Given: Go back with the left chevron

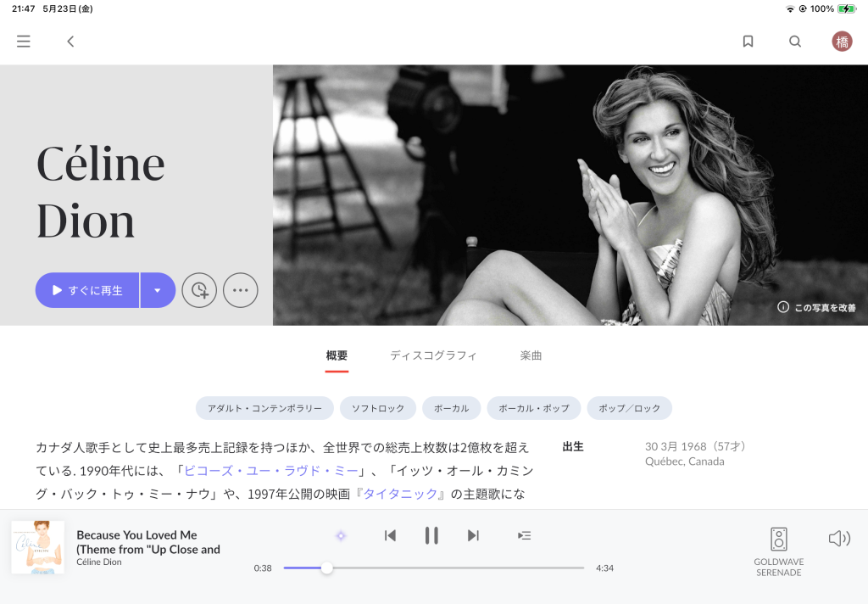Looking at the screenshot, I should [70, 42].
